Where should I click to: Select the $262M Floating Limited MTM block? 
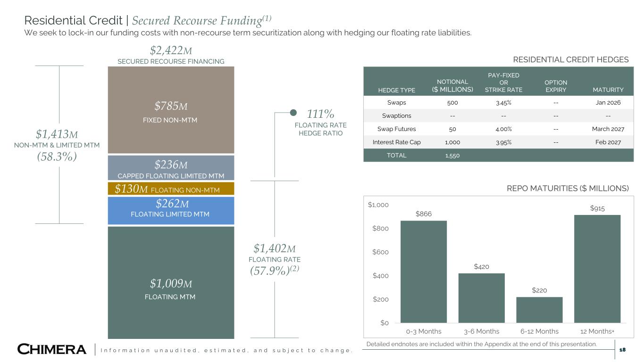pyautogui.click(x=171, y=210)
